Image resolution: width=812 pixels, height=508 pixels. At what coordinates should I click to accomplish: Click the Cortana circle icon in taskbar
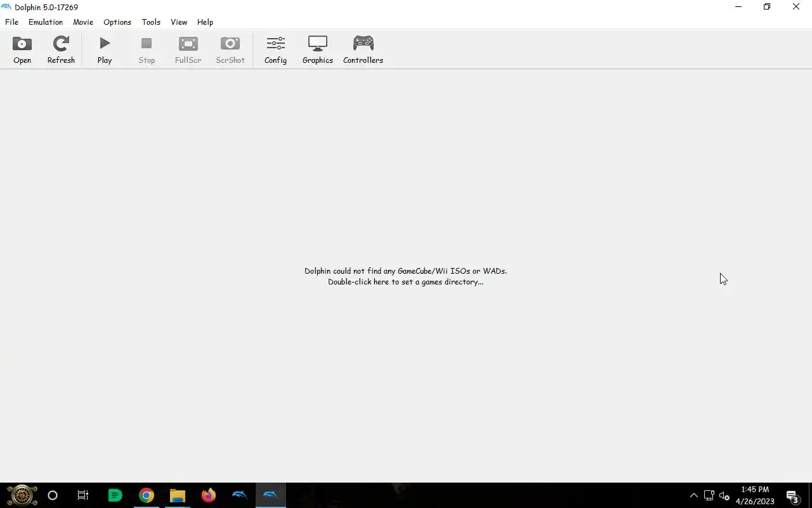pyautogui.click(x=53, y=495)
